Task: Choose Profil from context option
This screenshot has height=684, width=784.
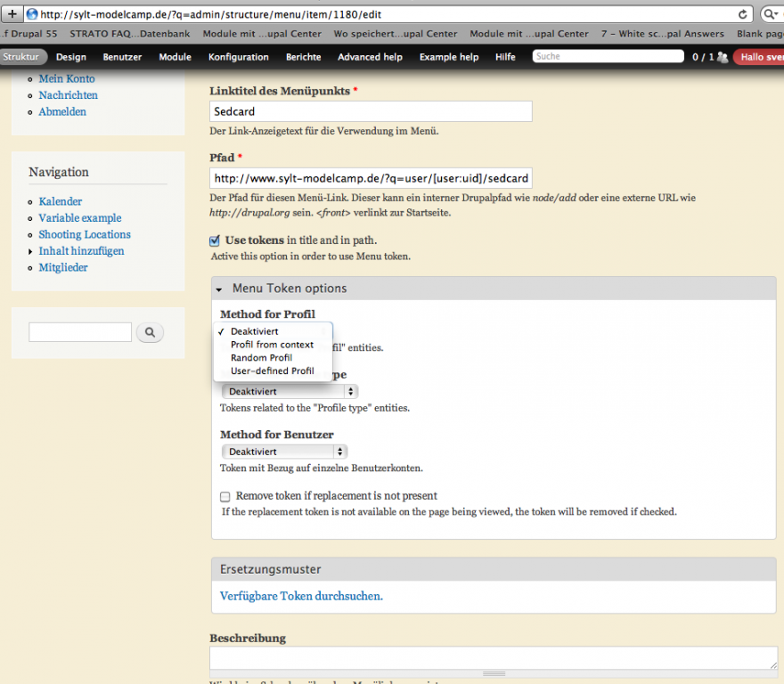Action: point(272,345)
